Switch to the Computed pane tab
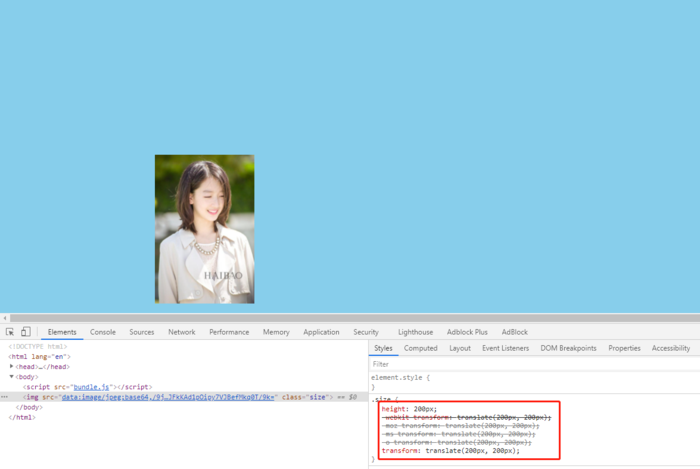This screenshot has width=700, height=469. [421, 348]
